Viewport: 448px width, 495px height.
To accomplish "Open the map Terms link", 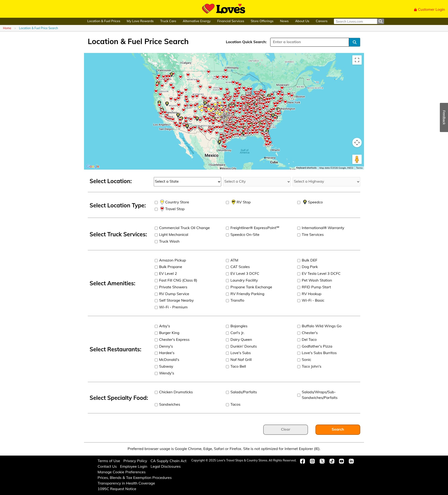I will pos(359,168).
